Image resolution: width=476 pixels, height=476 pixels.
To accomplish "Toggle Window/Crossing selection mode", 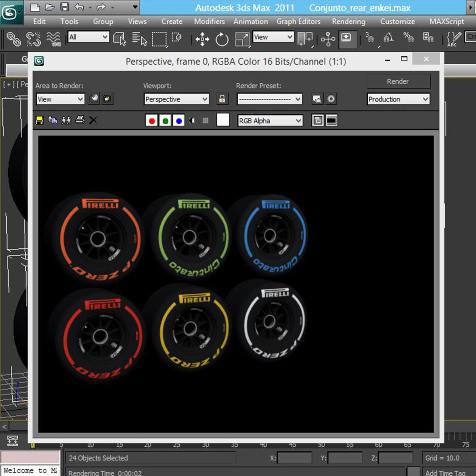I will (x=177, y=38).
